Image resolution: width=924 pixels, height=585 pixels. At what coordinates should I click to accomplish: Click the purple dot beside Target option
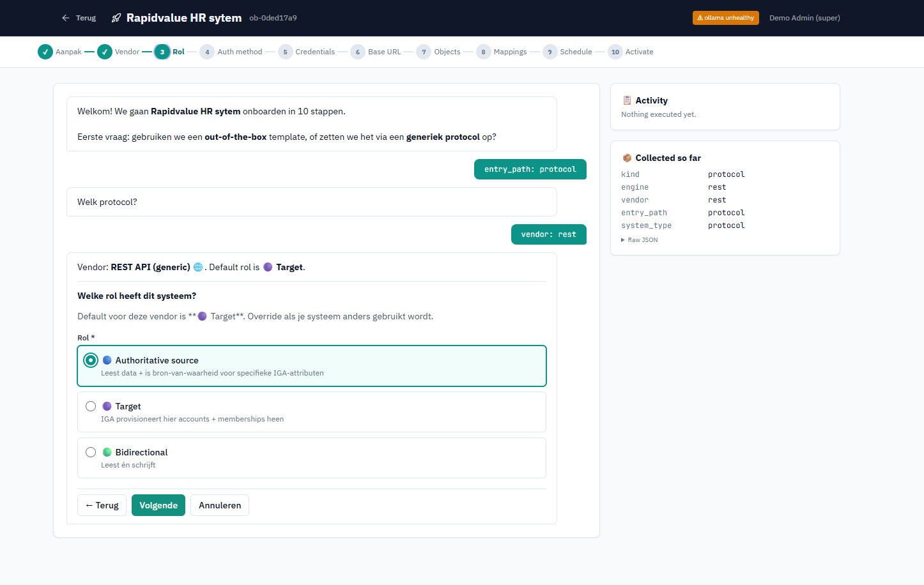[107, 406]
